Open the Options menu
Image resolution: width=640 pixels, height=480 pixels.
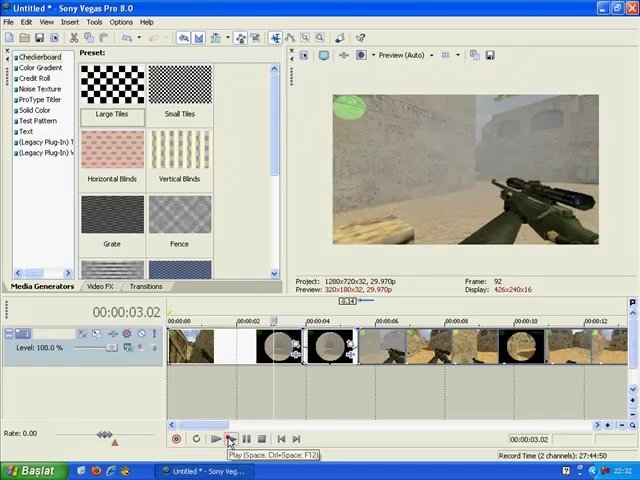[121, 22]
